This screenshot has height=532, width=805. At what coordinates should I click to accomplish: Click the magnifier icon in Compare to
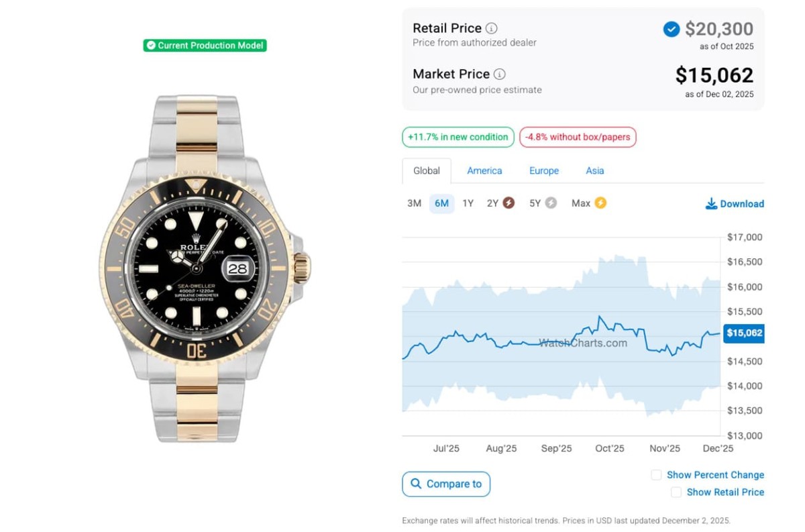[x=417, y=484]
